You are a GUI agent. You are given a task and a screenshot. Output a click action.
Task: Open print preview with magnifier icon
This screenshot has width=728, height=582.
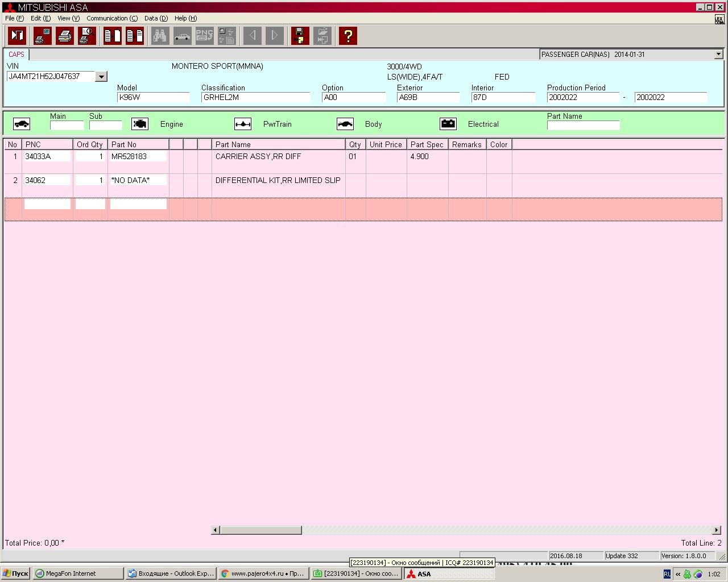coord(86,36)
